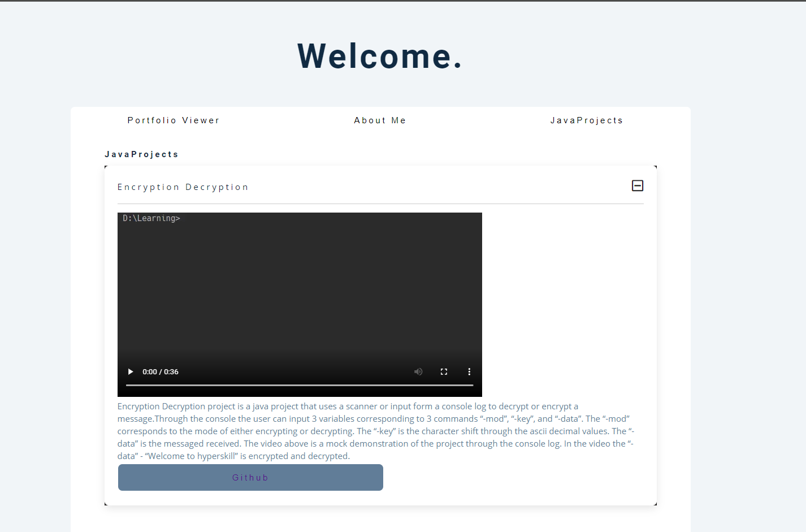This screenshot has width=806, height=532.
Task: Switch to the About Me tab
Action: 380,120
